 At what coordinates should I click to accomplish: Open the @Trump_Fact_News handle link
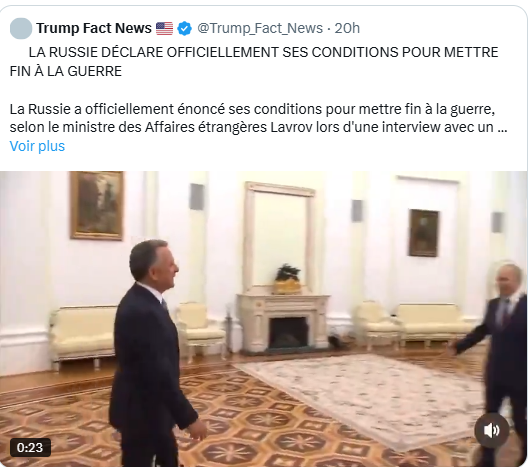click(260, 28)
